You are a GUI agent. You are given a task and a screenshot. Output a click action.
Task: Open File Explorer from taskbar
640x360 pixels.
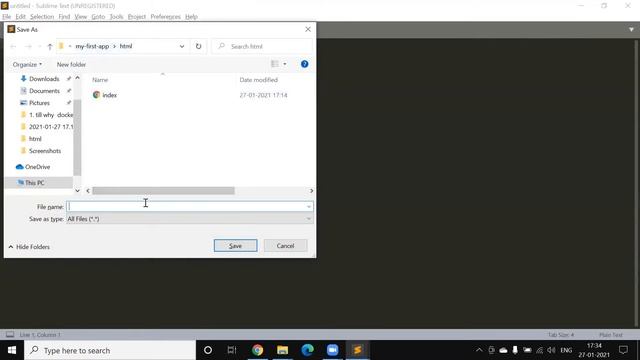[282, 350]
